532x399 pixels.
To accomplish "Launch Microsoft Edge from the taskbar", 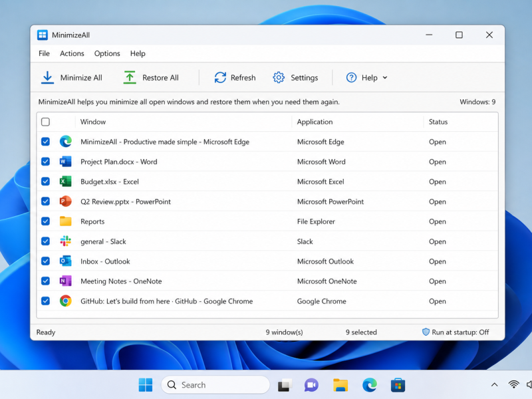I will (370, 385).
